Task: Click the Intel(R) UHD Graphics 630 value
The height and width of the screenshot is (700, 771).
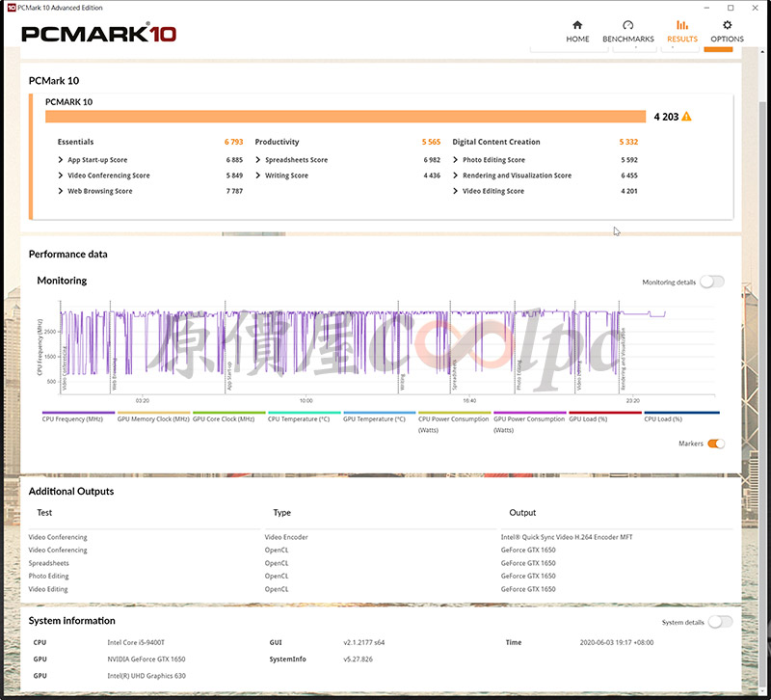Action: click(146, 676)
